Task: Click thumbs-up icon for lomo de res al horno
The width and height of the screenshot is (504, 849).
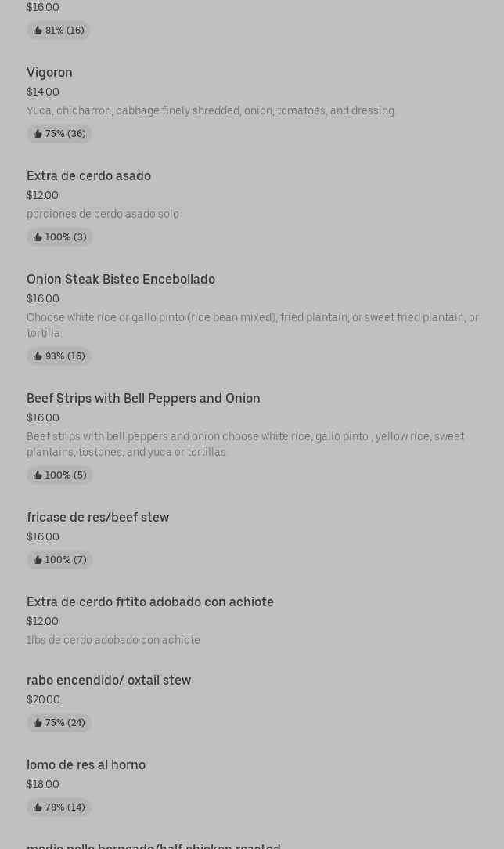Action: tap(38, 807)
